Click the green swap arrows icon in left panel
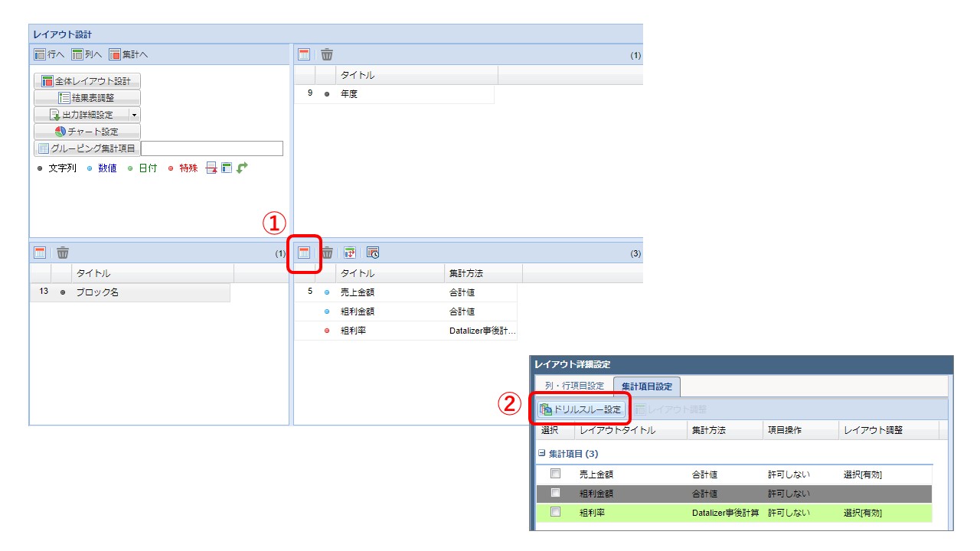Screen dimensions: 980x551 point(243,168)
